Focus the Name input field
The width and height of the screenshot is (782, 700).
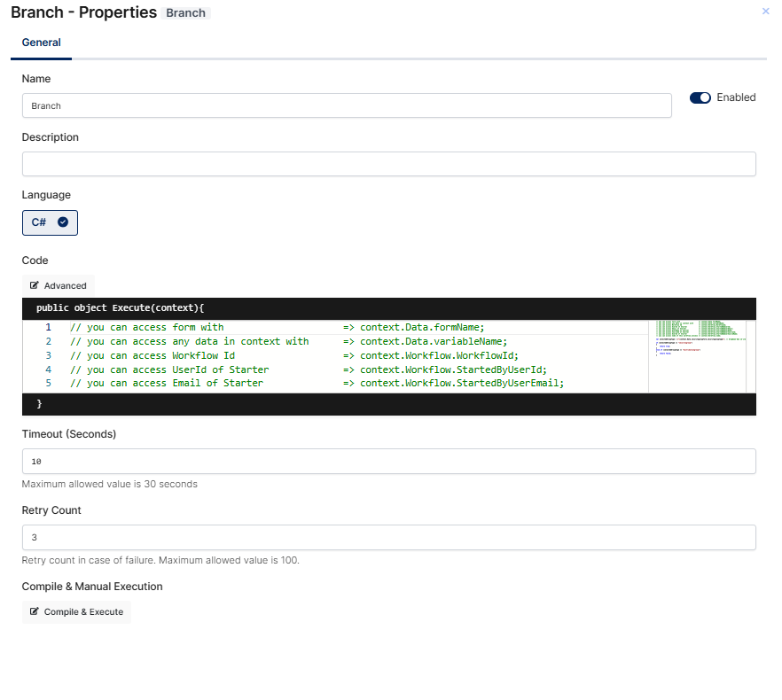pos(347,105)
